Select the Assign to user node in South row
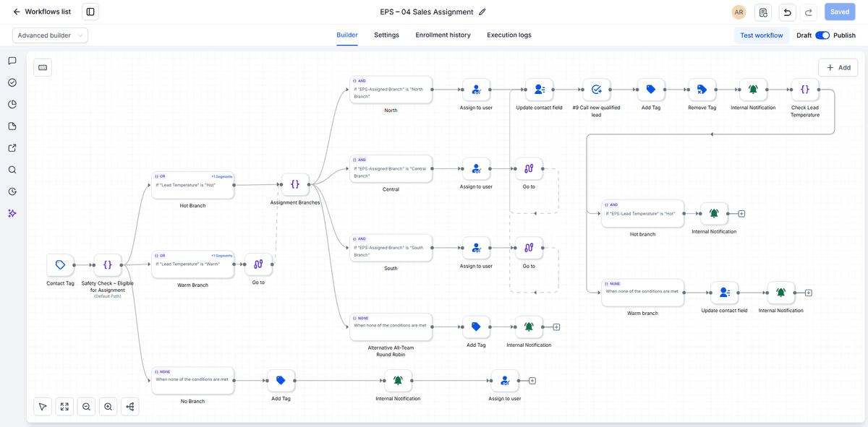This screenshot has width=868, height=427. point(476,249)
